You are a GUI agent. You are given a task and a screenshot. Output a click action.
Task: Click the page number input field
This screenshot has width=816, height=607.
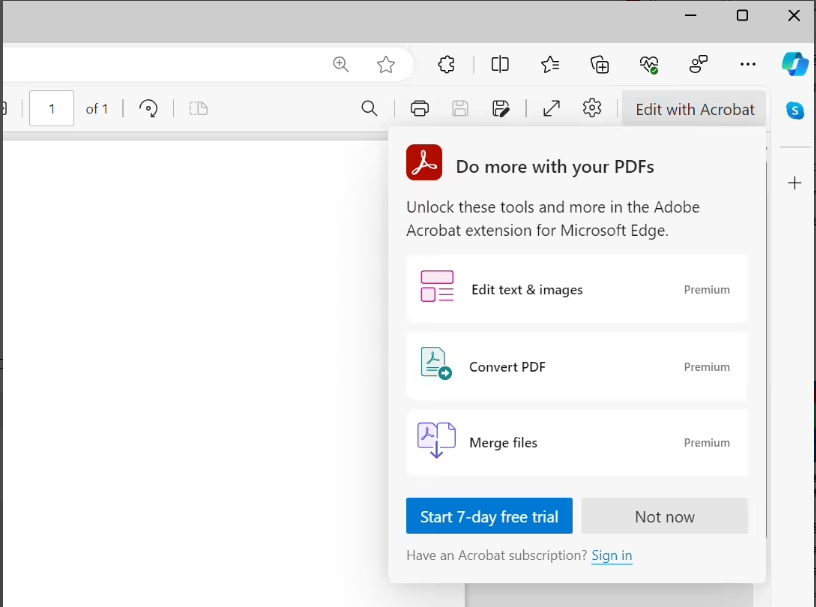pyautogui.click(x=52, y=108)
